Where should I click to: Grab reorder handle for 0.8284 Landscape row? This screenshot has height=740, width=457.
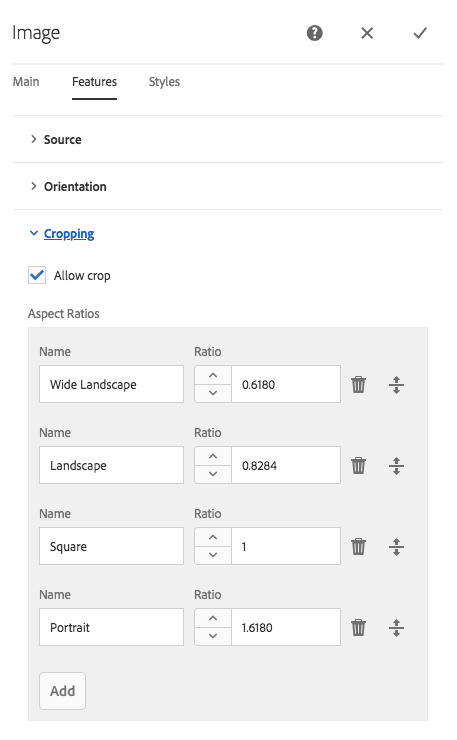tap(396, 466)
